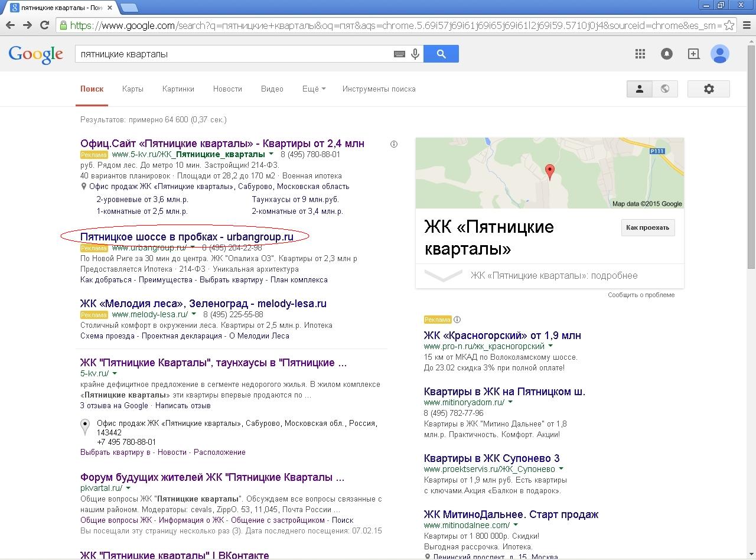Open the Google apps grid
Screen dimensions: 756x560
tap(640, 54)
